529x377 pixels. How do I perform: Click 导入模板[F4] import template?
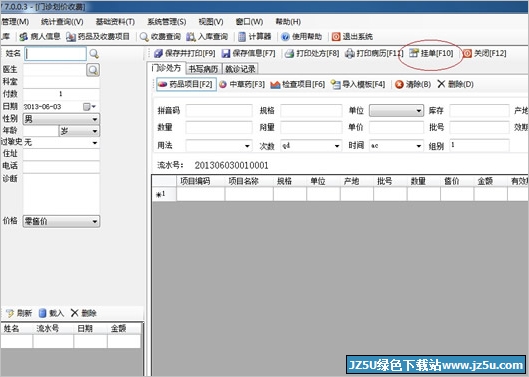tap(358, 84)
